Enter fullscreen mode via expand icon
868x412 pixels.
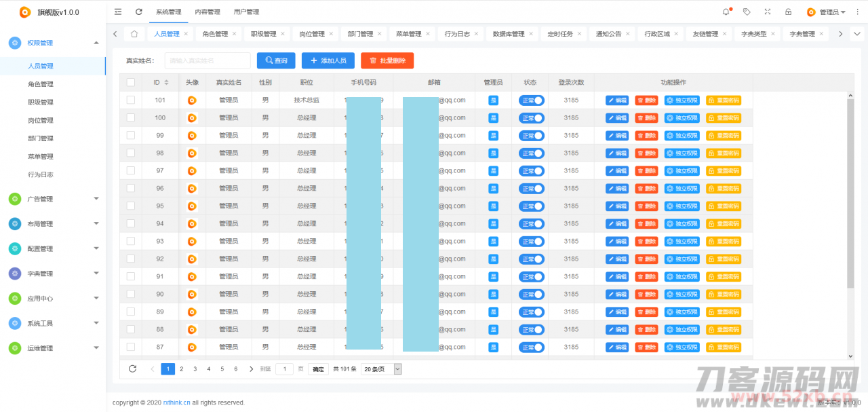[x=768, y=12]
